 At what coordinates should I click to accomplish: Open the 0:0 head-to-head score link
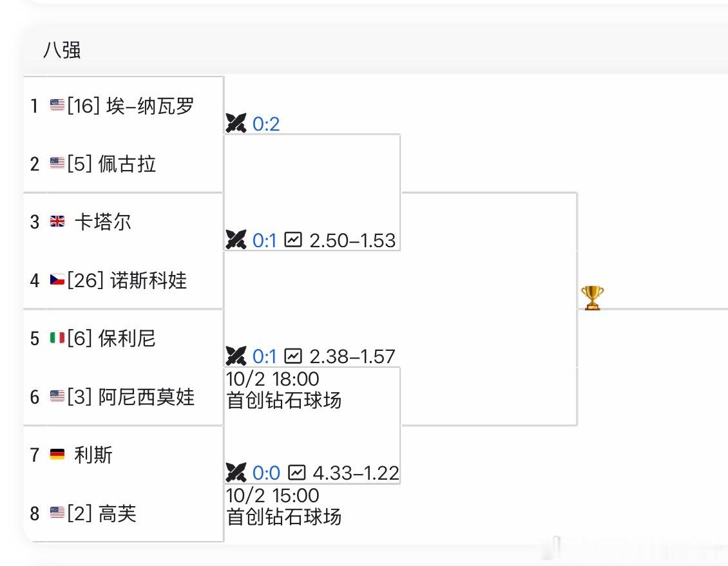click(266, 473)
